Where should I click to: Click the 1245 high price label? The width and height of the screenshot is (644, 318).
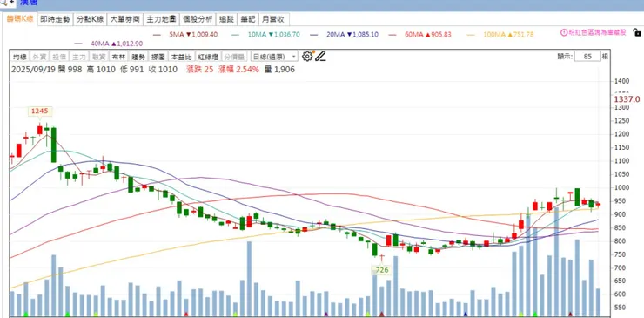(x=40, y=111)
